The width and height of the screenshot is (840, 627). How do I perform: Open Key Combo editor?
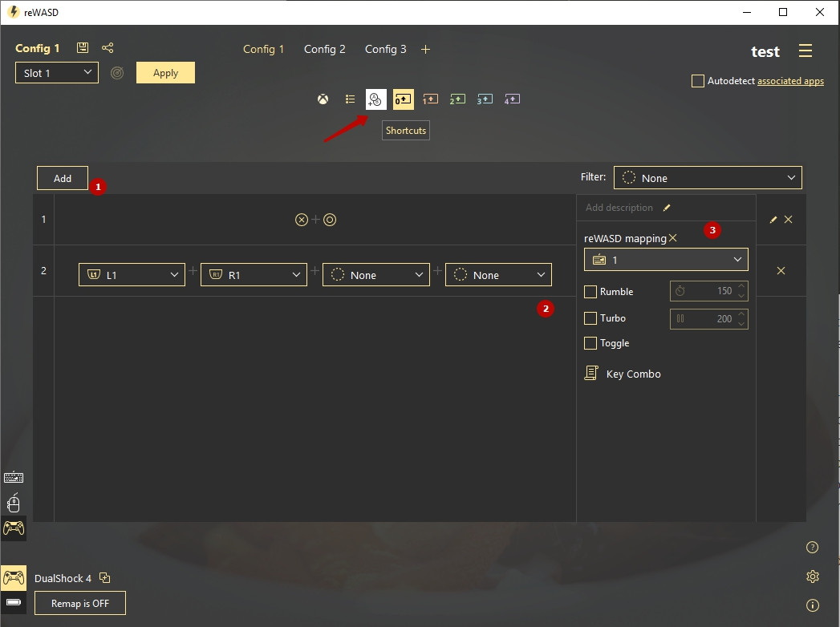[623, 373]
